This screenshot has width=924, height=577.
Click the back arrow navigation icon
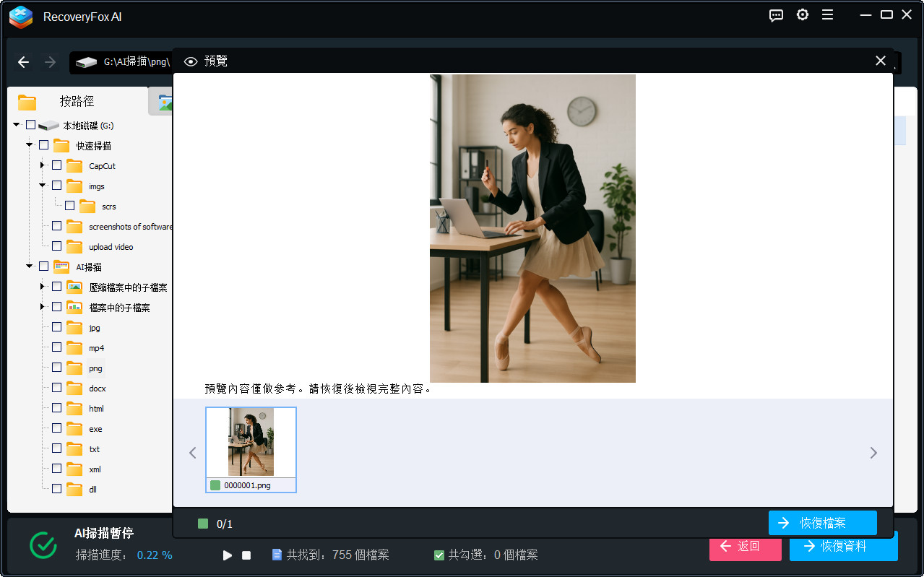(23, 62)
